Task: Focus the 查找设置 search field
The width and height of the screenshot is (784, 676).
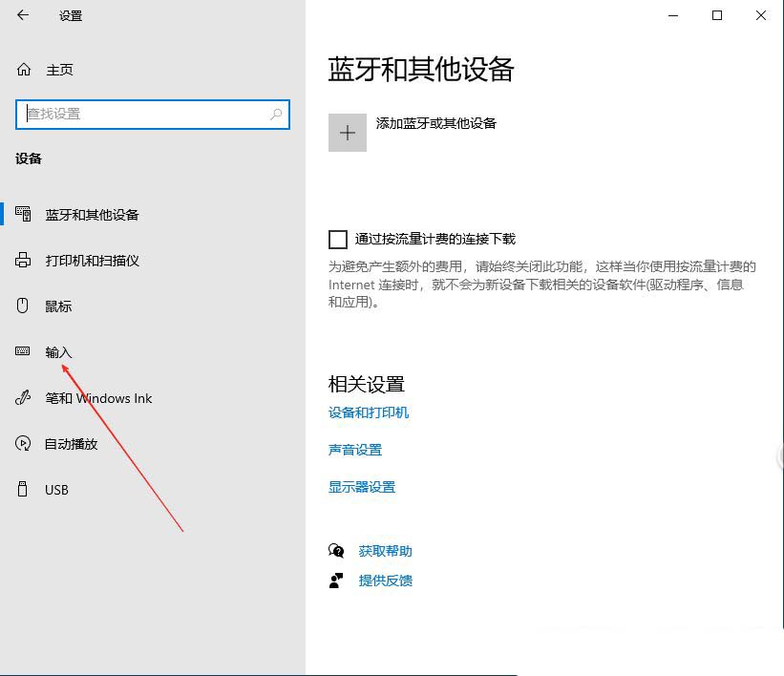Action: [143, 114]
